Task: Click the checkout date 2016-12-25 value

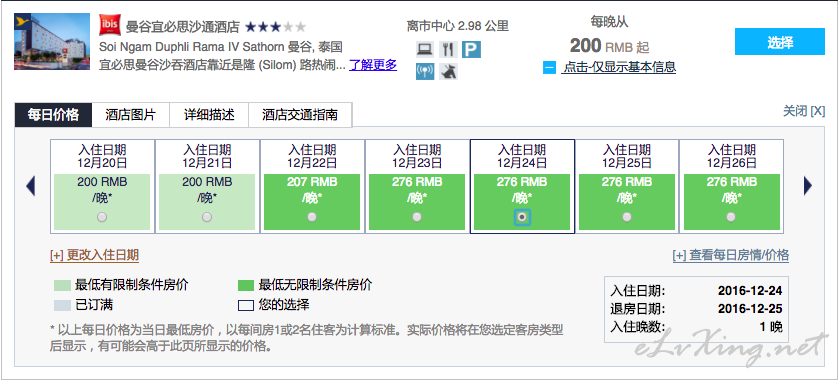Action: (x=750, y=309)
